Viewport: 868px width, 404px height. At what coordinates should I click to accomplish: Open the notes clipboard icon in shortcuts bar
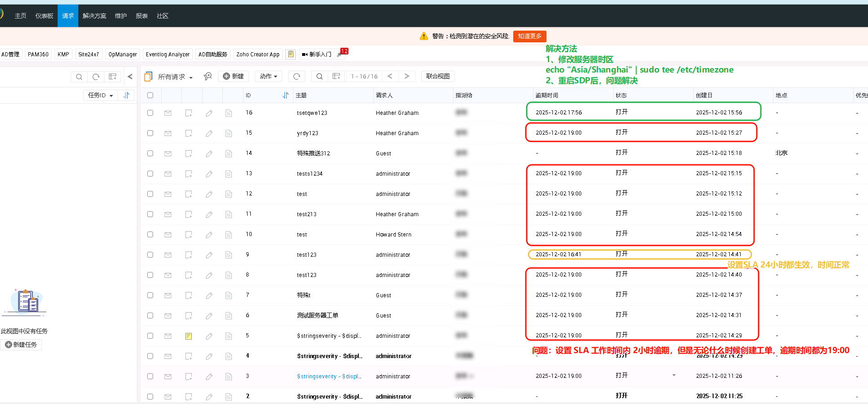[291, 54]
